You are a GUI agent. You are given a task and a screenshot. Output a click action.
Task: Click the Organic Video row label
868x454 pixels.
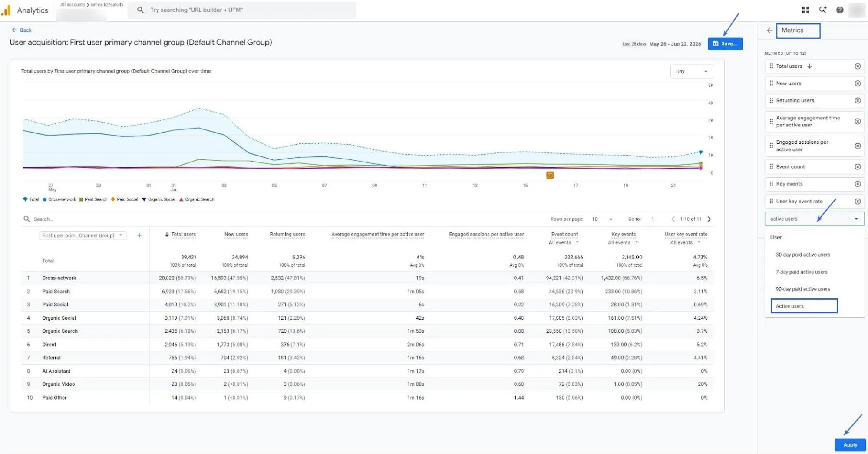point(58,384)
